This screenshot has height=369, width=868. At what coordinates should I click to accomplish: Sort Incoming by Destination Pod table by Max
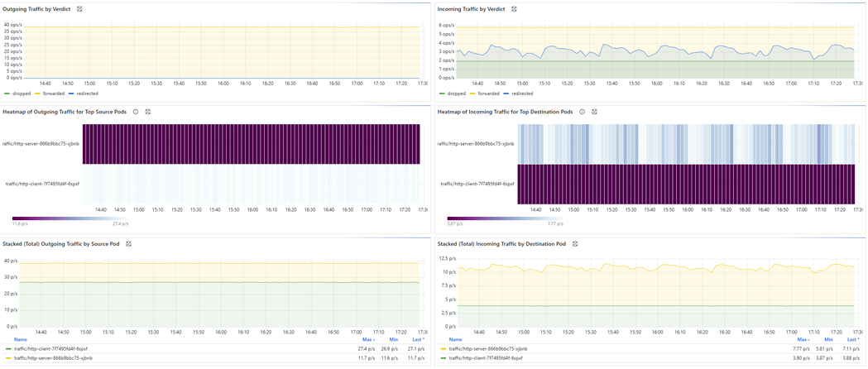pyautogui.click(x=803, y=339)
